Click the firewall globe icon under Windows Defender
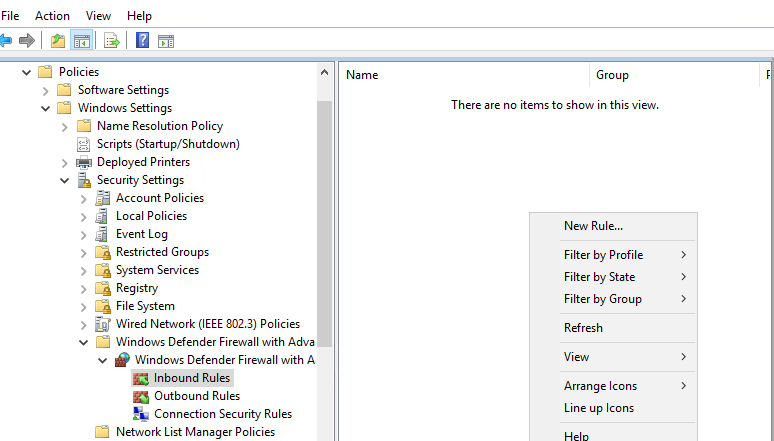 122,360
